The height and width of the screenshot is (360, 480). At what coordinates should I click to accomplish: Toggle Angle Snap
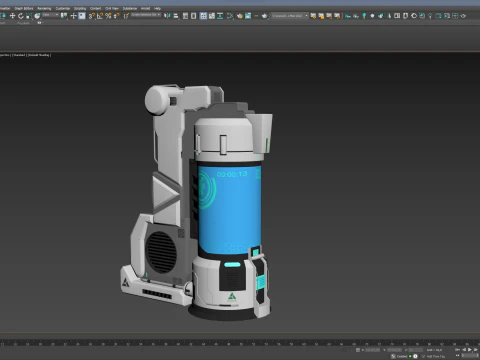click(x=100, y=16)
